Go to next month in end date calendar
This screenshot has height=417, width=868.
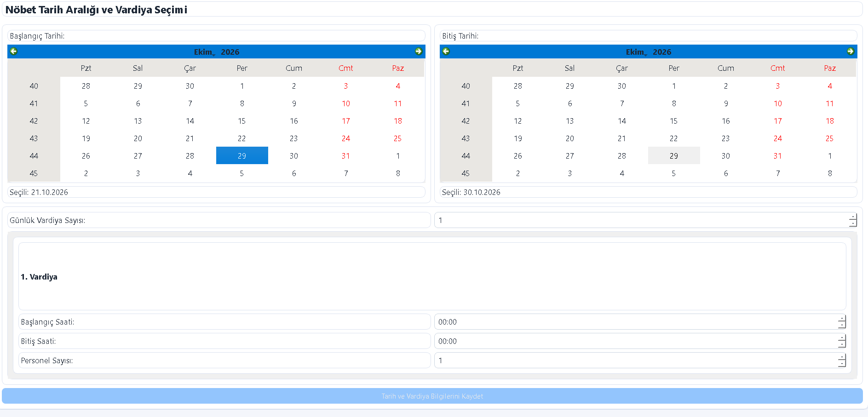point(851,51)
